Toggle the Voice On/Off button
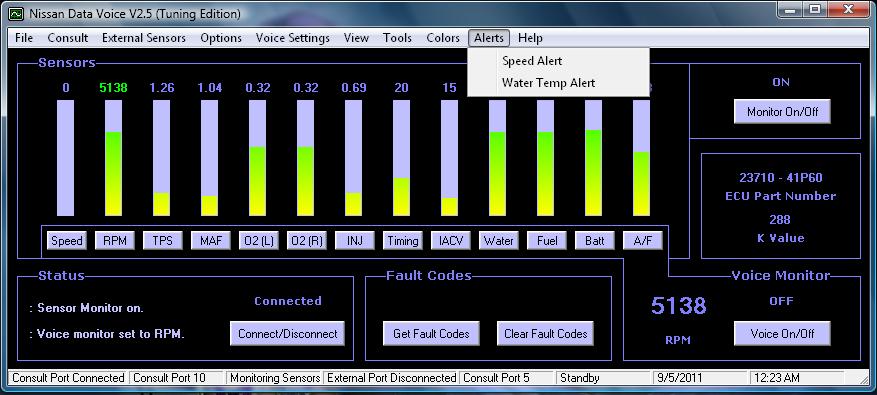Viewport: 877px width, 395px height. [x=782, y=333]
